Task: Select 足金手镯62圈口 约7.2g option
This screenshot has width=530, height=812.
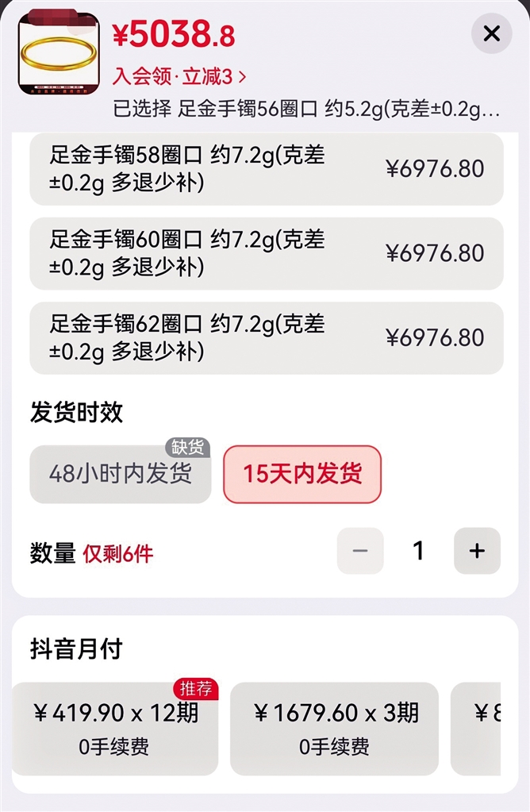Action: pyautogui.click(x=267, y=337)
